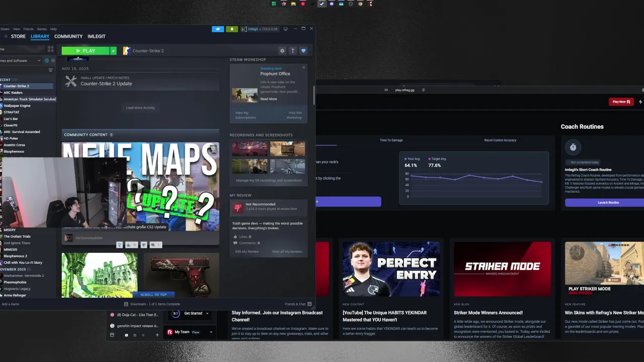Open the Help menu in Steam

53,29
